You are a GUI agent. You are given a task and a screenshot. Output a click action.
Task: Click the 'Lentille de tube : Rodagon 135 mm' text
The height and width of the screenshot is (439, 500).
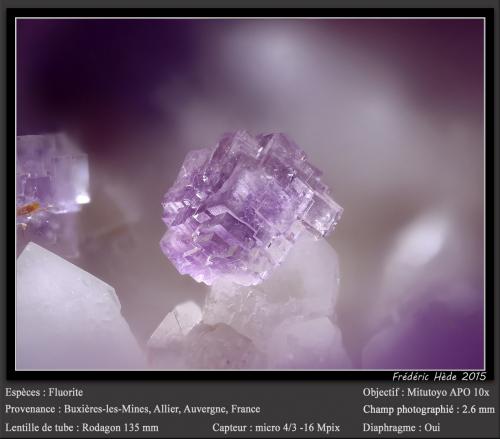pyautogui.click(x=82, y=427)
